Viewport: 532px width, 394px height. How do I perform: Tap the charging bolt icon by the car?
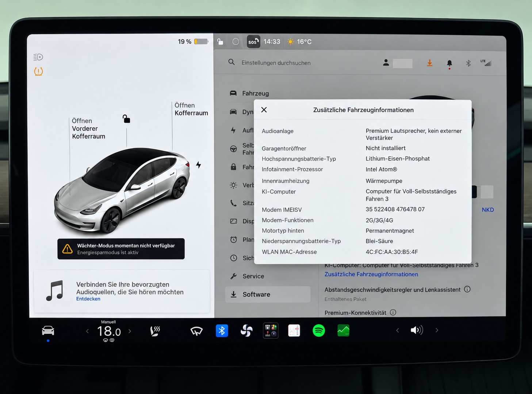click(198, 165)
